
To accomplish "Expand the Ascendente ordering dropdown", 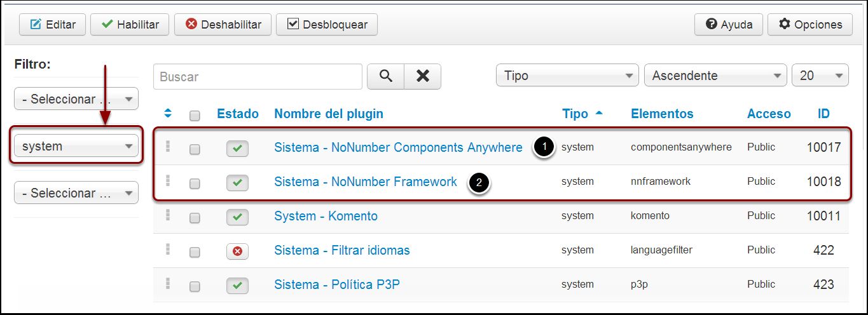I will tap(715, 76).
